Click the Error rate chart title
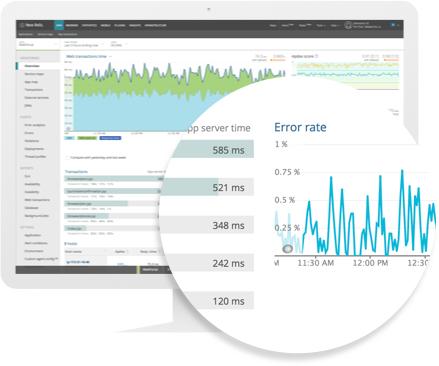This screenshot has width=439, height=366. [x=300, y=127]
